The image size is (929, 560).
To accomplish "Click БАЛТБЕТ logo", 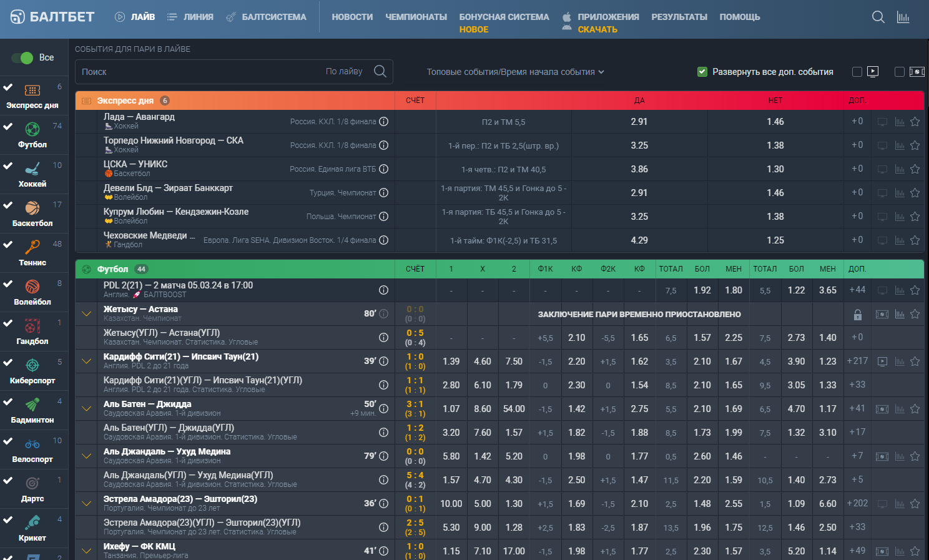I will (x=52, y=17).
